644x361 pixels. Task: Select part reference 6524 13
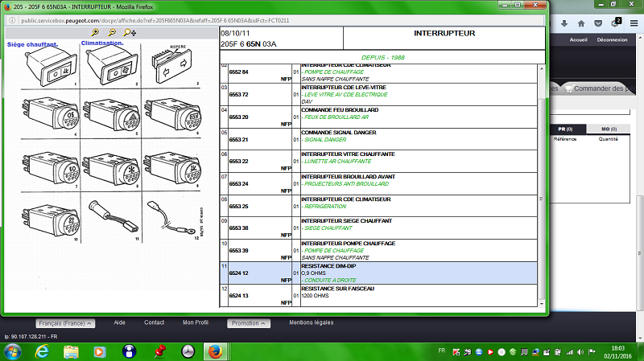[238, 296]
